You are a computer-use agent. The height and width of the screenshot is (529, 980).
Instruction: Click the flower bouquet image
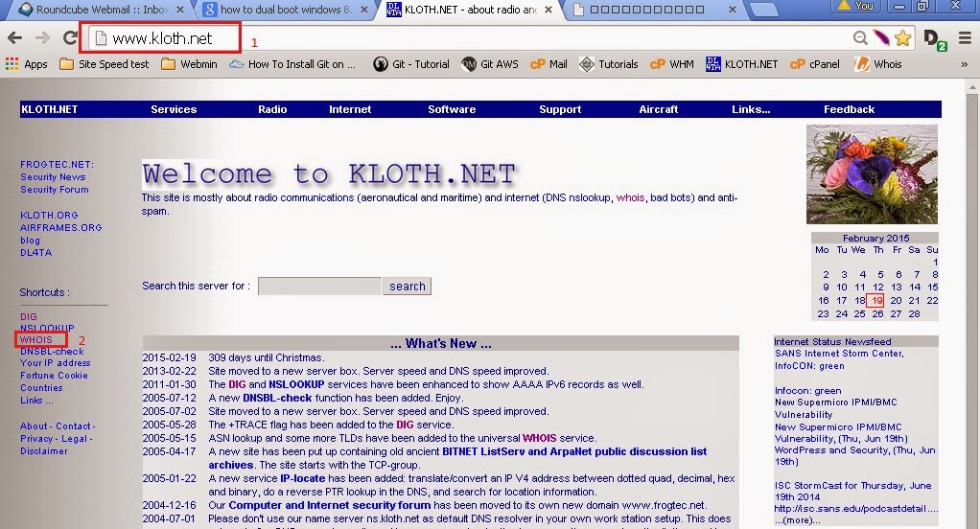872,174
